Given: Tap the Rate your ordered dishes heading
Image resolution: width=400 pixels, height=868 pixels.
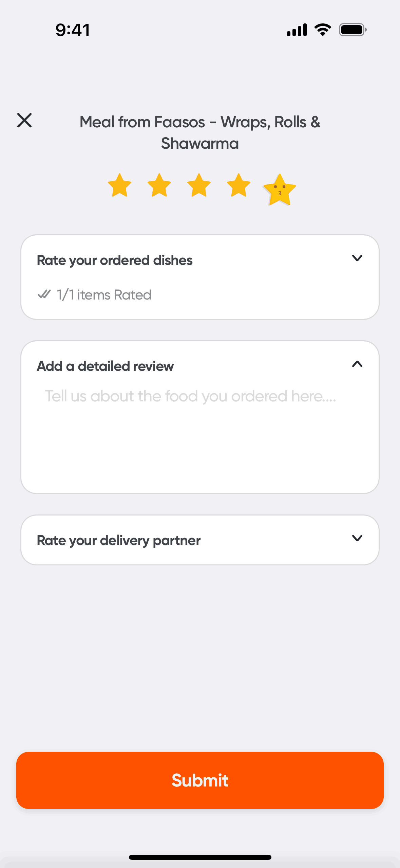Looking at the screenshot, I should click(115, 260).
